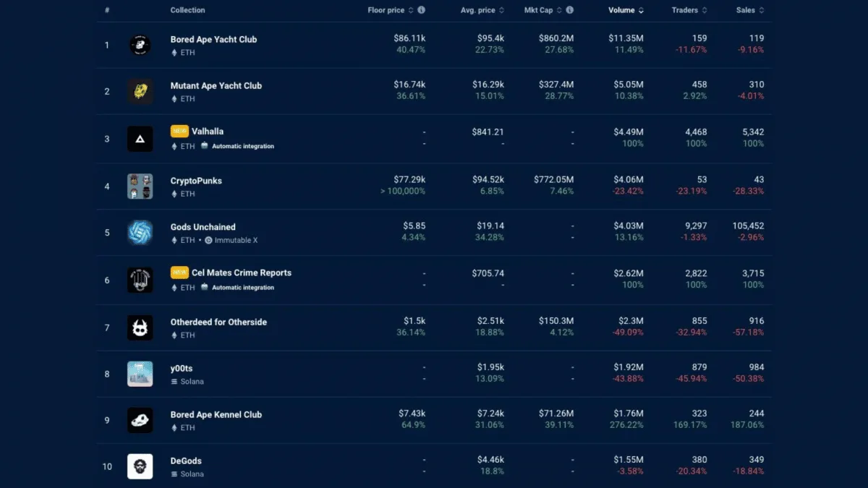Click the $11.35M volume value
Screen dimensions: 868x488
626,38
